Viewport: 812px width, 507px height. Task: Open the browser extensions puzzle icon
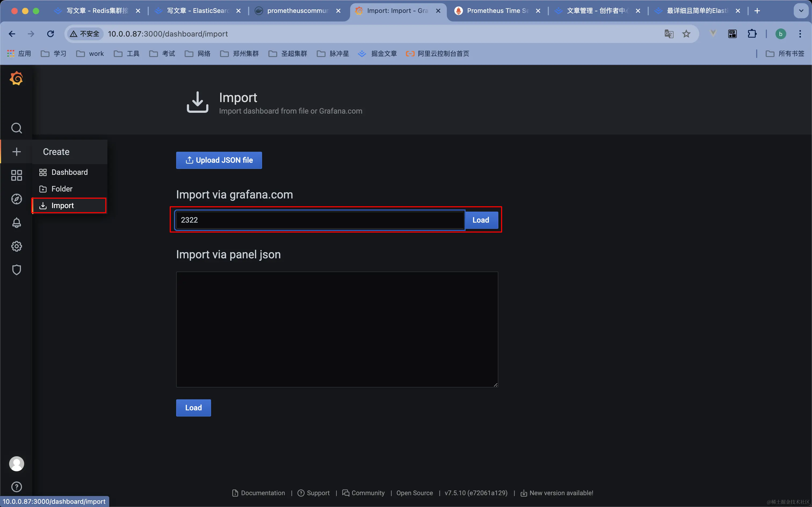752,34
